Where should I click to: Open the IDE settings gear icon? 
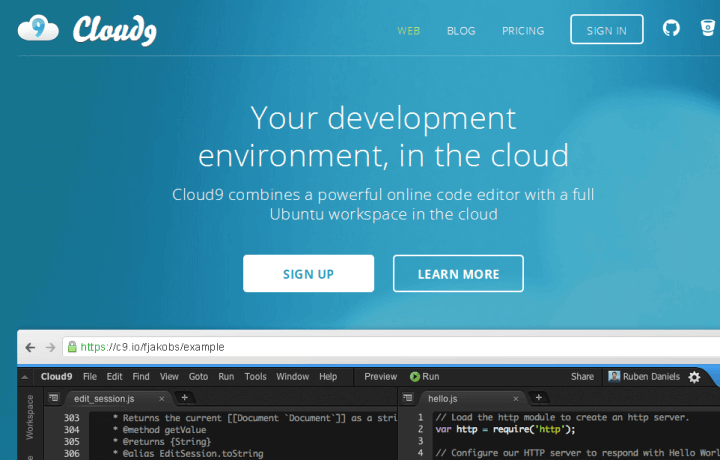pos(694,377)
